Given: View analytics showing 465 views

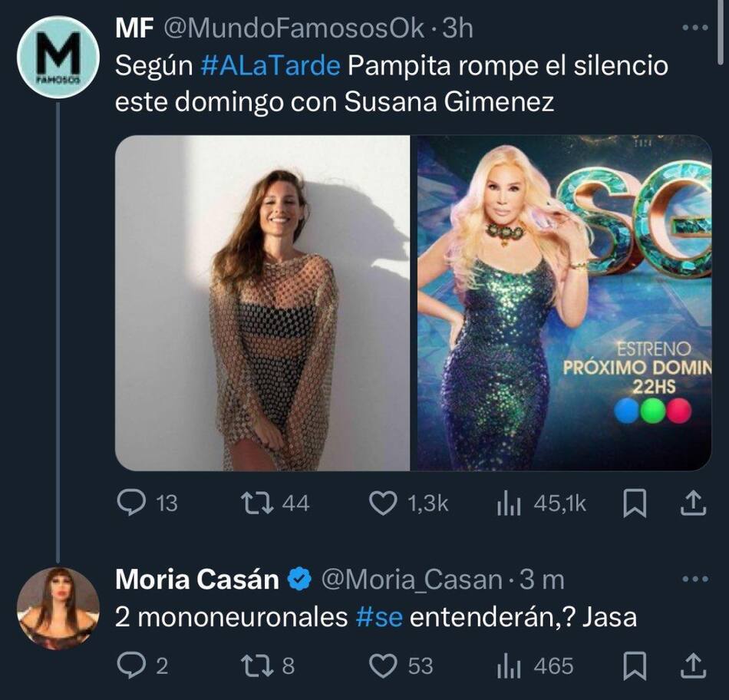Looking at the screenshot, I should pos(510,665).
